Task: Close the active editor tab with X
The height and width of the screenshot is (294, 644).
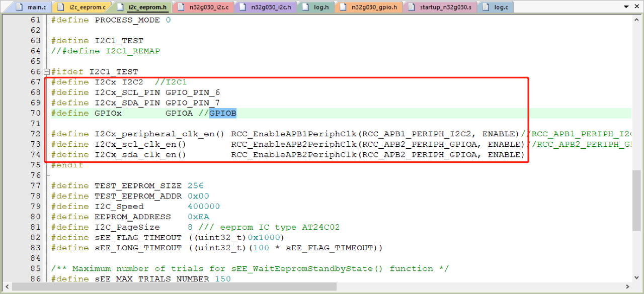Action: coord(636,7)
